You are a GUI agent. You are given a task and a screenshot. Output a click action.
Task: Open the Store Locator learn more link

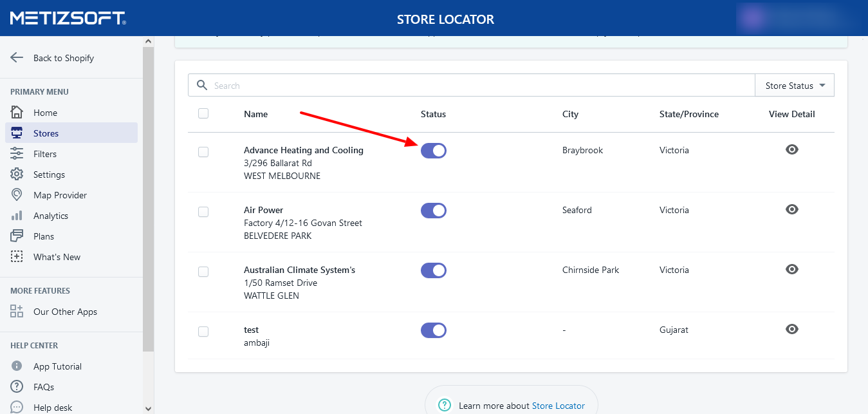coord(558,406)
